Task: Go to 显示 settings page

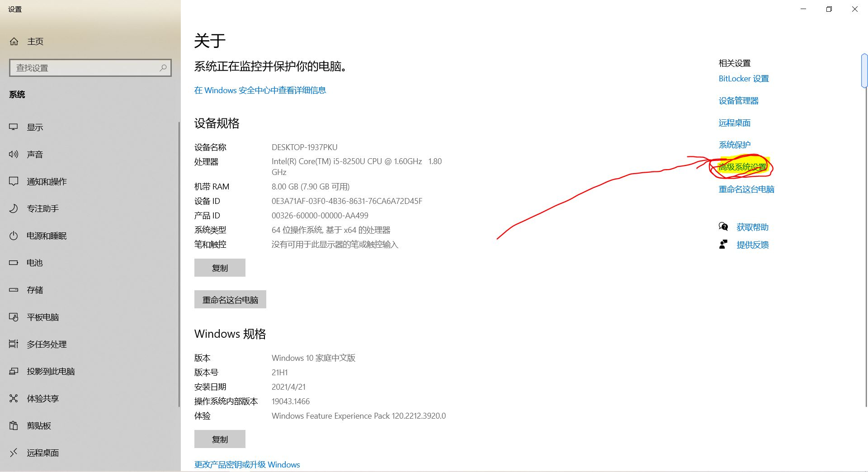Action: (x=90, y=127)
